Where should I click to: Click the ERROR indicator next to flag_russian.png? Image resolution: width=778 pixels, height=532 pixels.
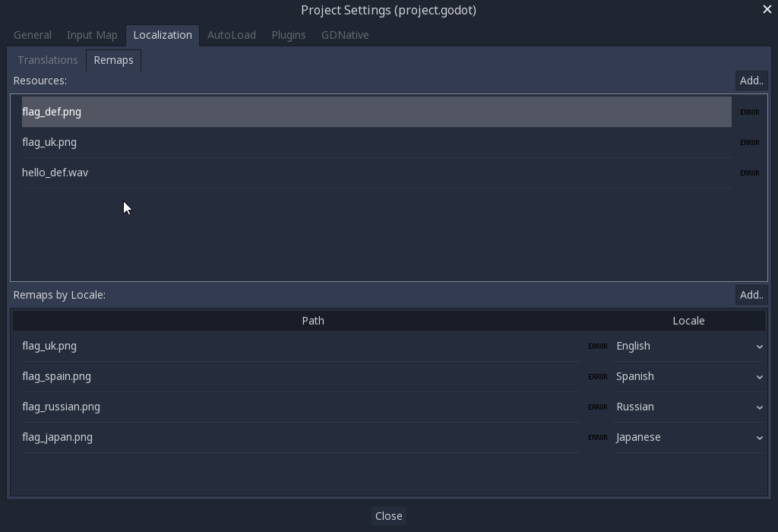597,407
